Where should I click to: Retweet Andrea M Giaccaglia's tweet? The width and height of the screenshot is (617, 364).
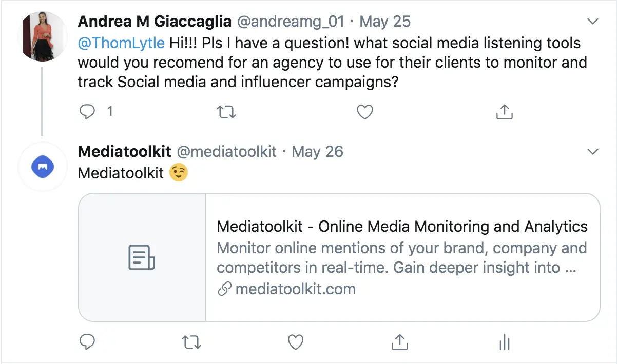point(226,111)
